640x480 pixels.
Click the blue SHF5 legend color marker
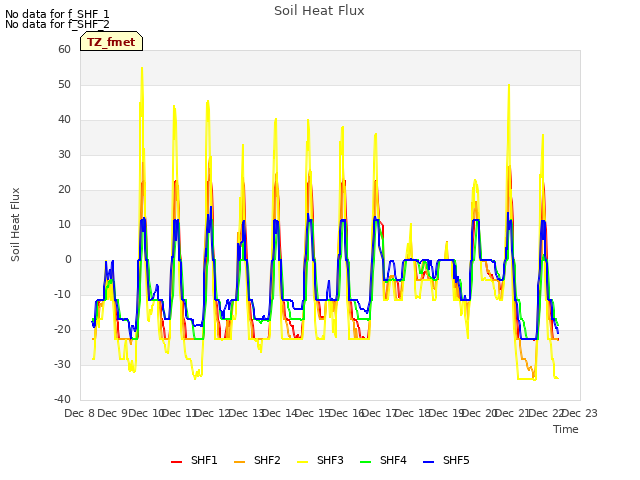click(429, 462)
